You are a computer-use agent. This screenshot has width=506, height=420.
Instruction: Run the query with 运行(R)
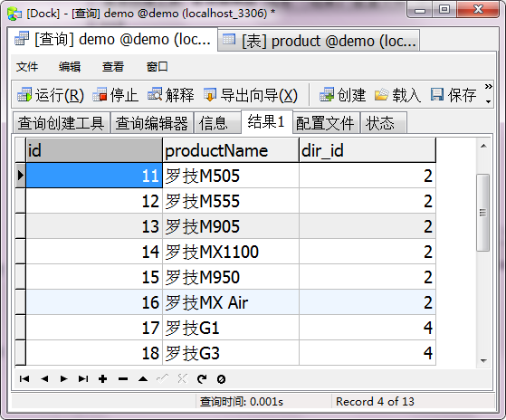pos(51,95)
